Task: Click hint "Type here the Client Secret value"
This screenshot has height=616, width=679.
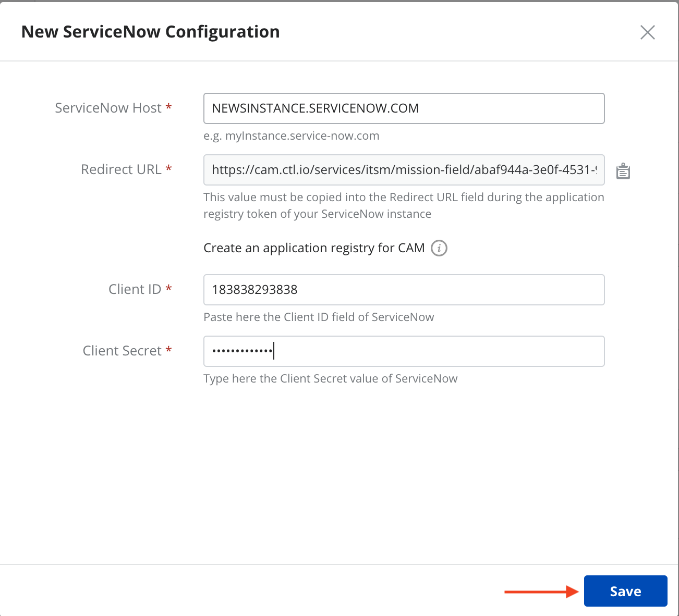Action: tap(331, 379)
